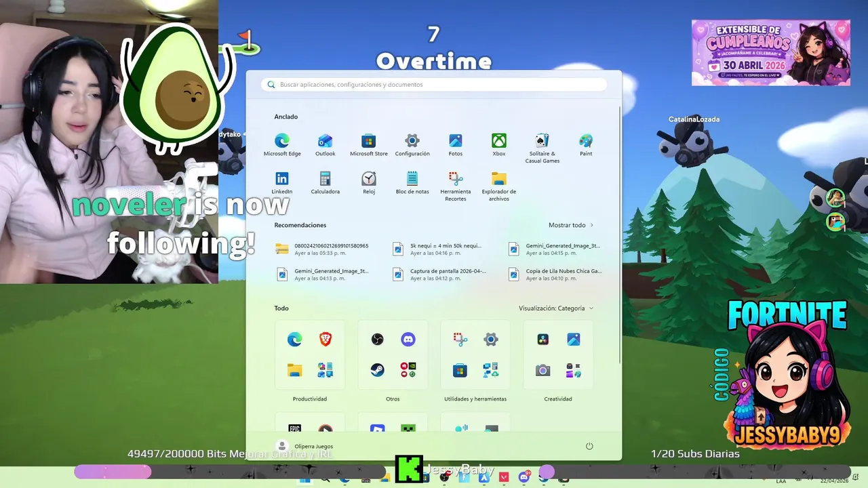
Task: Launch Brave browser in Productividad category
Action: pyautogui.click(x=325, y=340)
